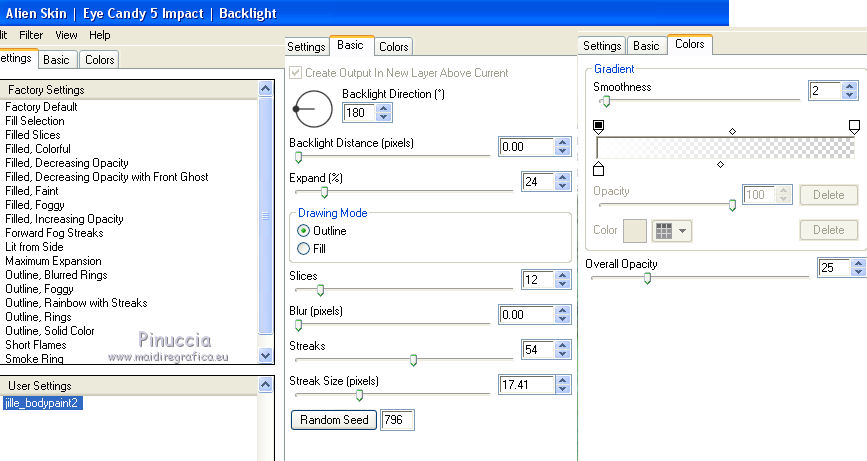Screen dimensions: 867x461
Task: Select Forward Fog Streaks preset
Action: point(54,233)
